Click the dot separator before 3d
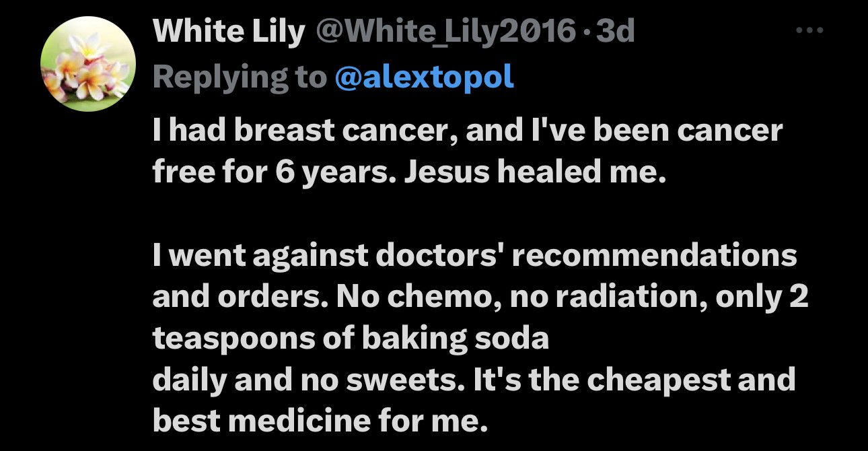Viewport: 868px width, 451px height. (x=587, y=33)
